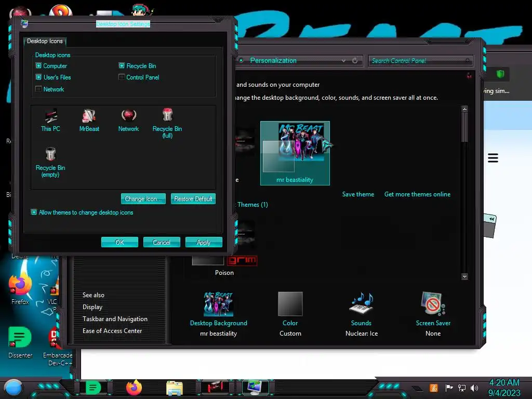The height and width of the screenshot is (399, 532).
Task: Click the Change Icon... button
Action: click(x=143, y=199)
